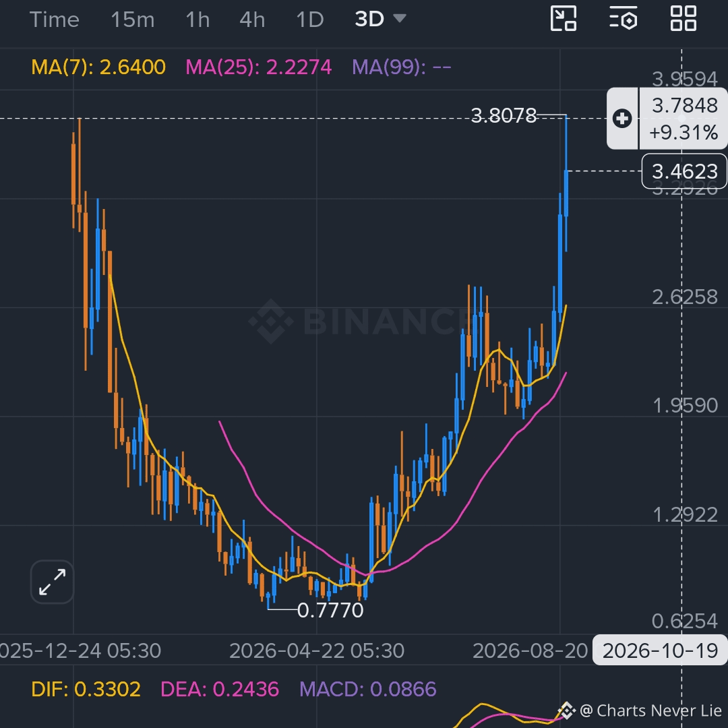This screenshot has width=728, height=728.
Task: Select the 4h interval
Action: coord(252,20)
